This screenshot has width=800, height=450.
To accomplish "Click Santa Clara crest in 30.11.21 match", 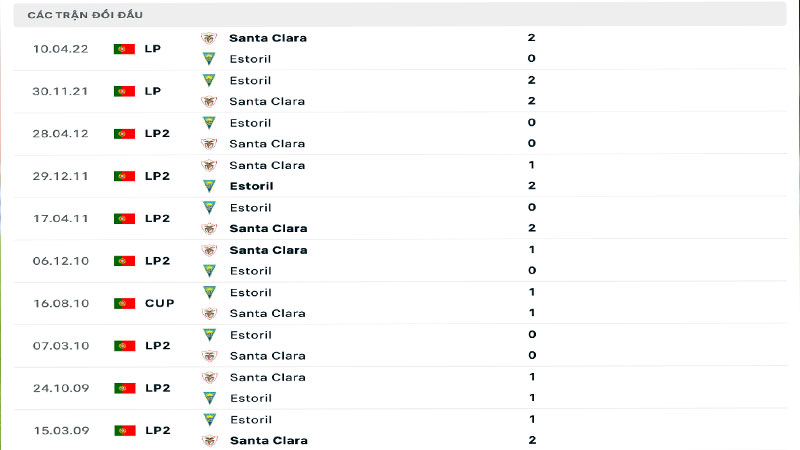I will pos(209,101).
